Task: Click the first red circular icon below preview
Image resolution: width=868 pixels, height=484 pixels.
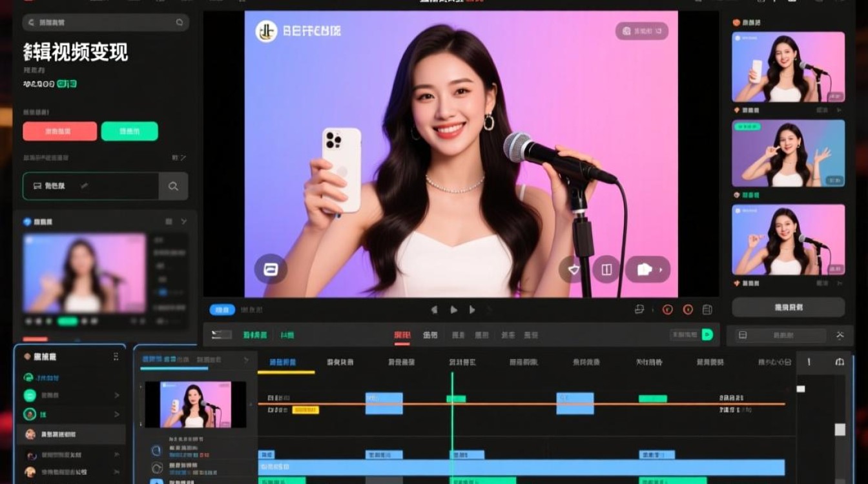Action: pos(668,310)
